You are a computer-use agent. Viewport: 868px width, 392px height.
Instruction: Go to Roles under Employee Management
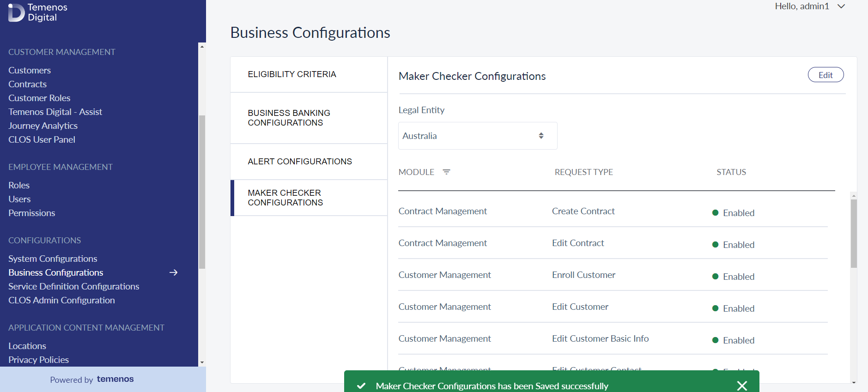pos(19,185)
